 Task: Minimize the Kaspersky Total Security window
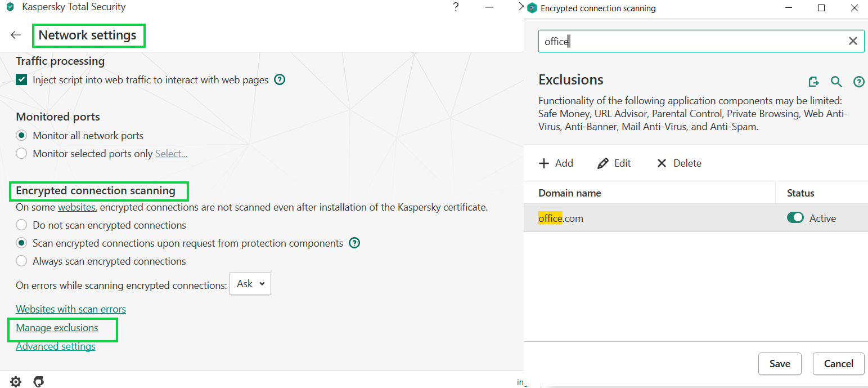tap(489, 7)
